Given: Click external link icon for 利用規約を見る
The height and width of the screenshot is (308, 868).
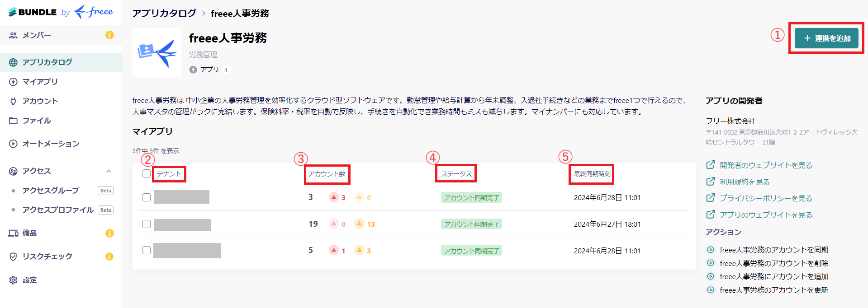Looking at the screenshot, I should (x=711, y=182).
